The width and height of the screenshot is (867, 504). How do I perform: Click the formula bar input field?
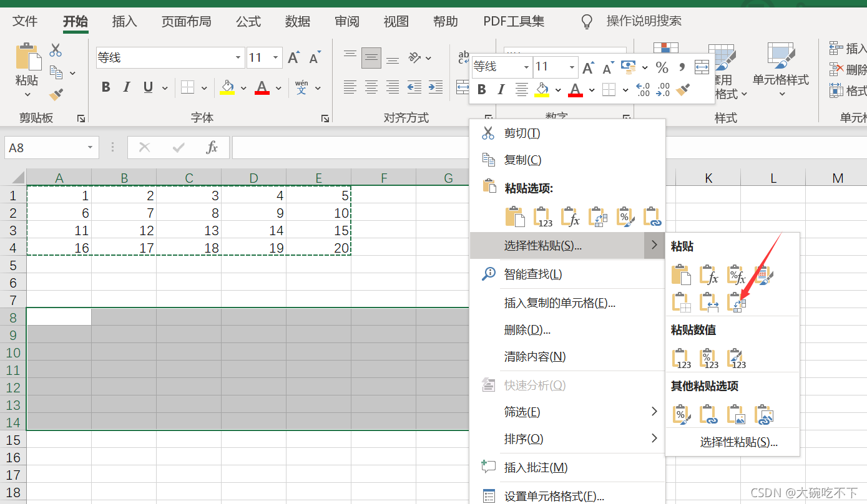[x=549, y=148]
